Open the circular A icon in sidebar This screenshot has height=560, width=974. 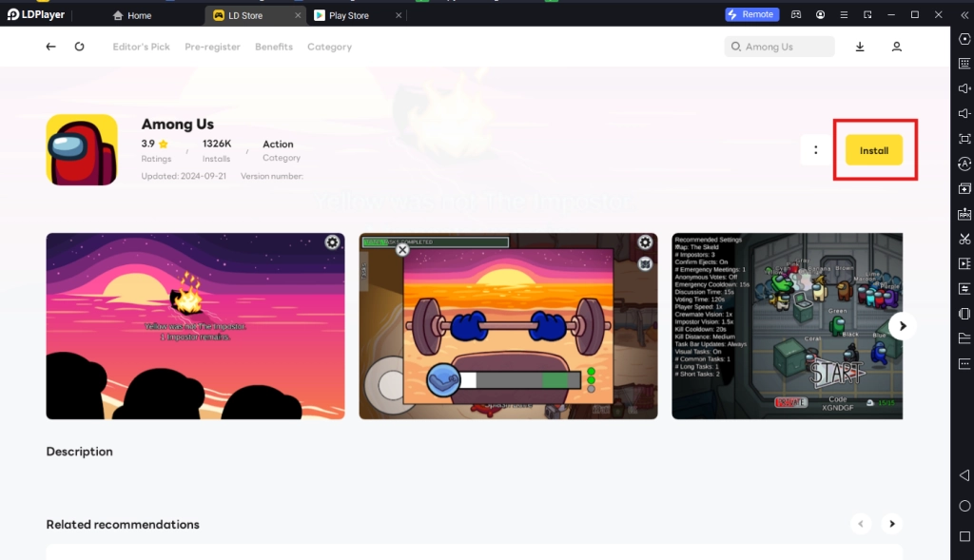point(964,164)
